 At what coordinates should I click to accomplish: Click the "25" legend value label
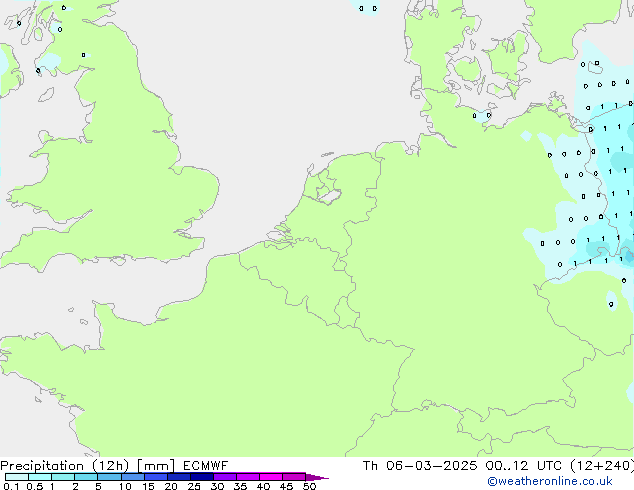pos(194,486)
